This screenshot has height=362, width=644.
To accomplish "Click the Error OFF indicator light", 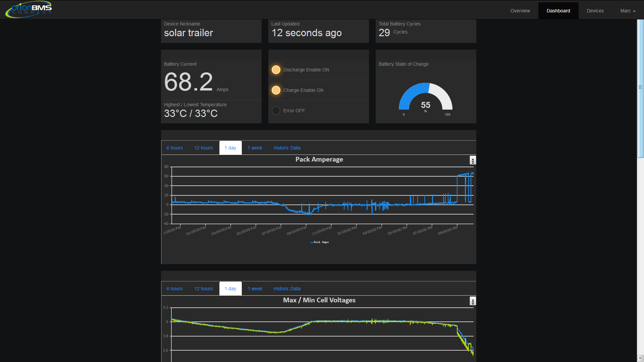I will [276, 111].
